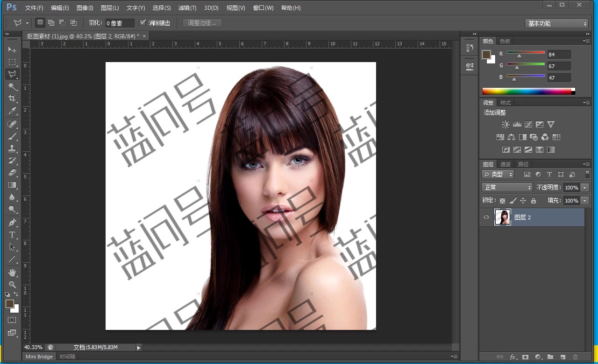Open layer style fx menu
This screenshot has width=598, height=364.
click(x=513, y=357)
